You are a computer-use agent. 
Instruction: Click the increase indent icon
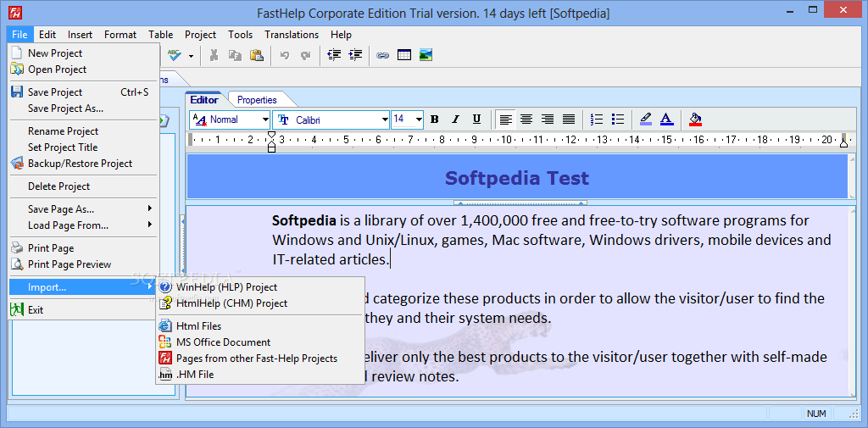click(355, 55)
